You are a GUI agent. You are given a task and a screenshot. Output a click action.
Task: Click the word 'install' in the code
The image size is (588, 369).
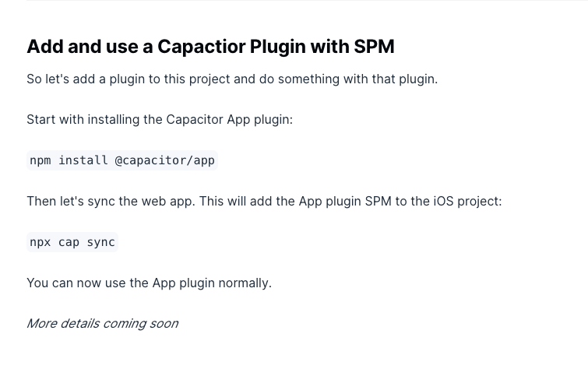point(83,160)
